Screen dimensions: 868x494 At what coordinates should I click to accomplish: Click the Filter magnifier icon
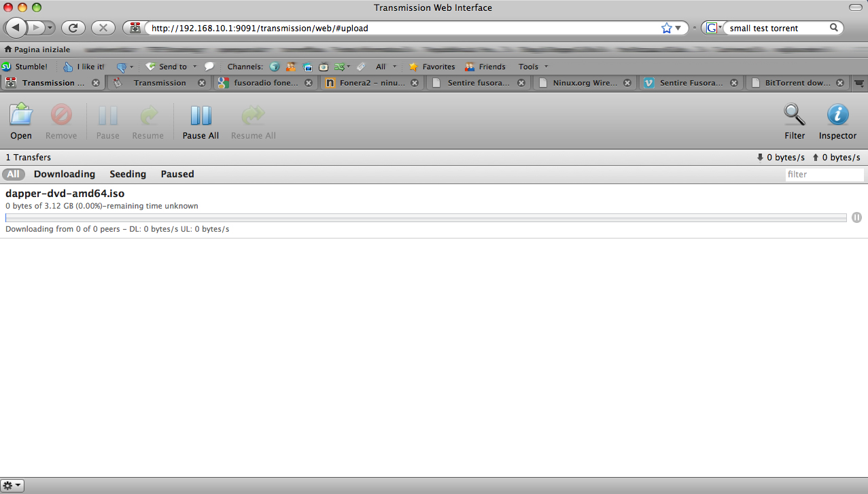click(x=795, y=115)
